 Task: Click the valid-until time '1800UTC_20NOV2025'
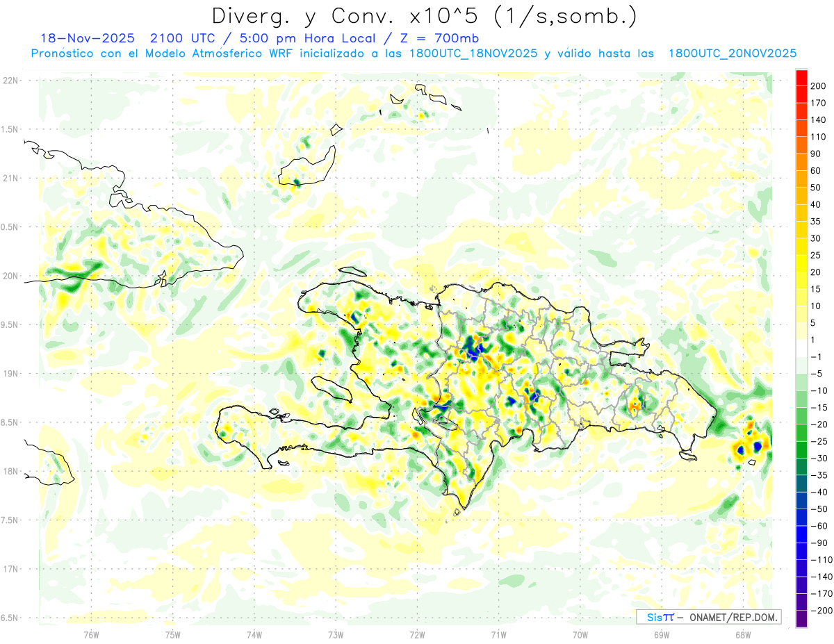click(733, 53)
